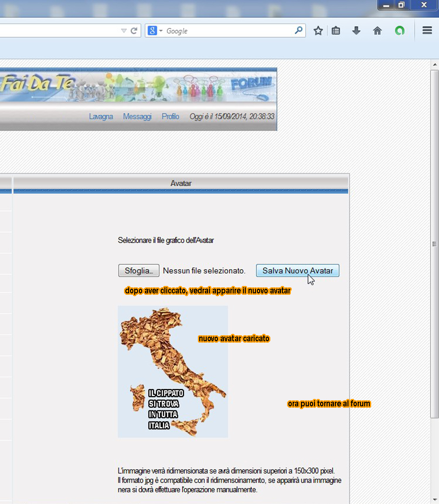Viewport: 439px width, 504px height.
Task: Open the downloads arrow icon
Action: pyautogui.click(x=356, y=31)
